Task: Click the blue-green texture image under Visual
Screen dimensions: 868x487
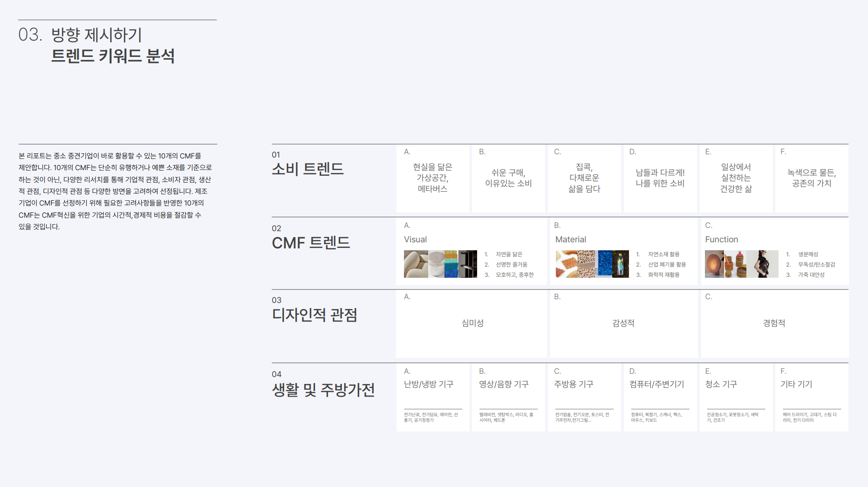Action: (x=451, y=264)
